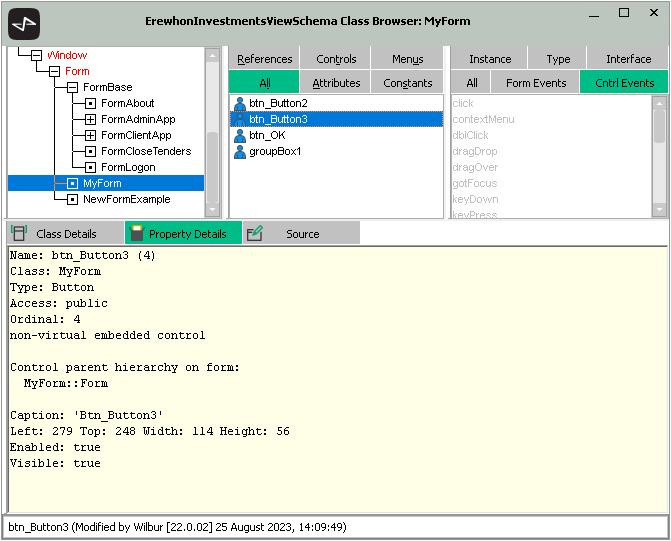Expand the FormAdminApp tree node

click(x=90, y=119)
